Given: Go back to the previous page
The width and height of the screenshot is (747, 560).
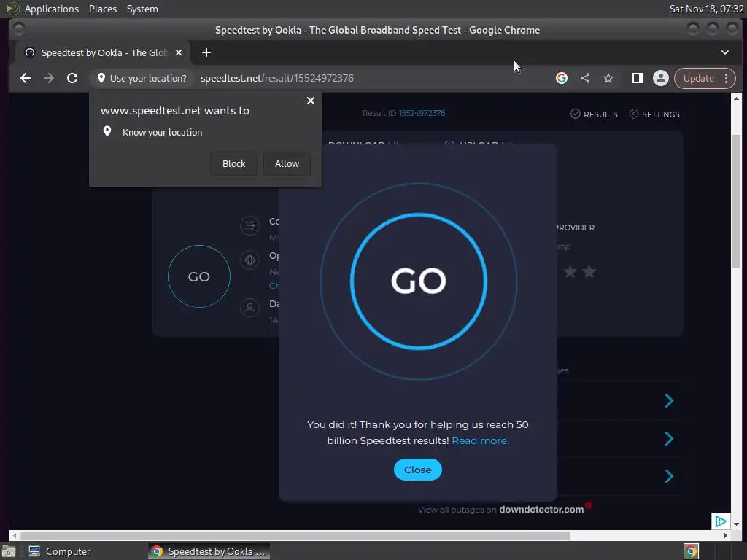Looking at the screenshot, I should 26,78.
